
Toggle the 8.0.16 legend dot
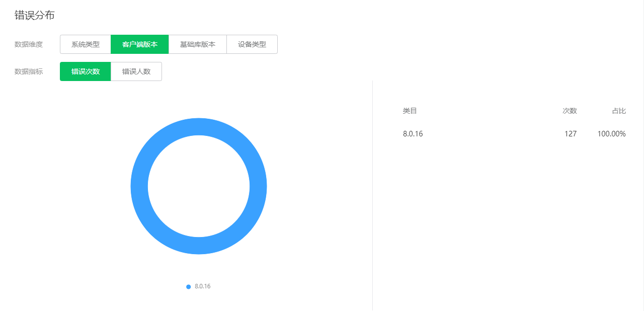[189, 286]
